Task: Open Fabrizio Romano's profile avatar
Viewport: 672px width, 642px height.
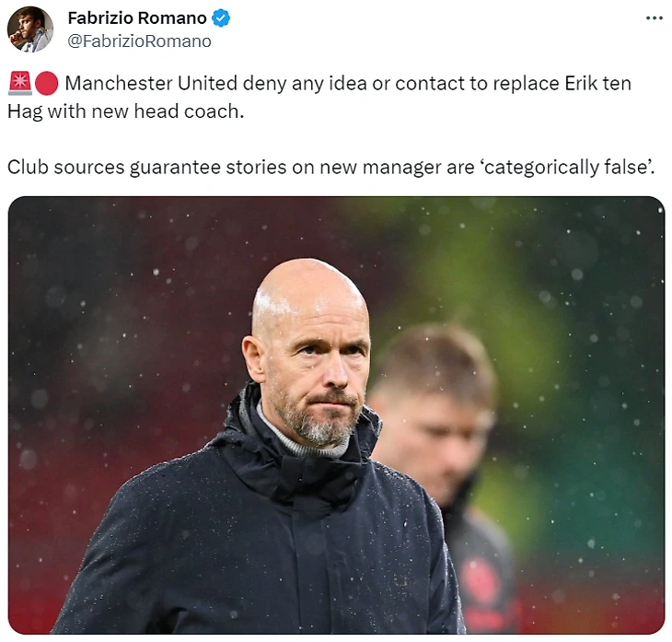Action: (30, 29)
